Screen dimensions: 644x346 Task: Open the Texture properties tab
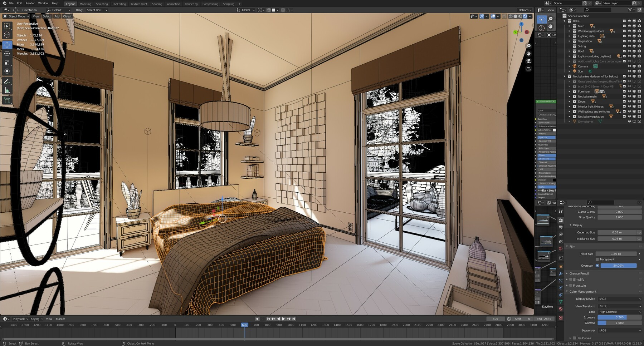click(561, 318)
